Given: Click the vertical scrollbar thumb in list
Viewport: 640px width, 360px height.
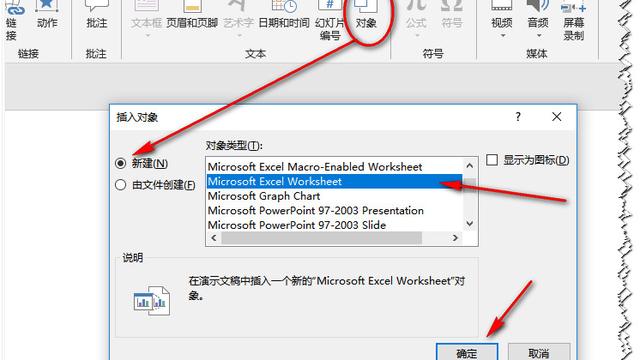Looking at the screenshot, I should pos(470,184).
